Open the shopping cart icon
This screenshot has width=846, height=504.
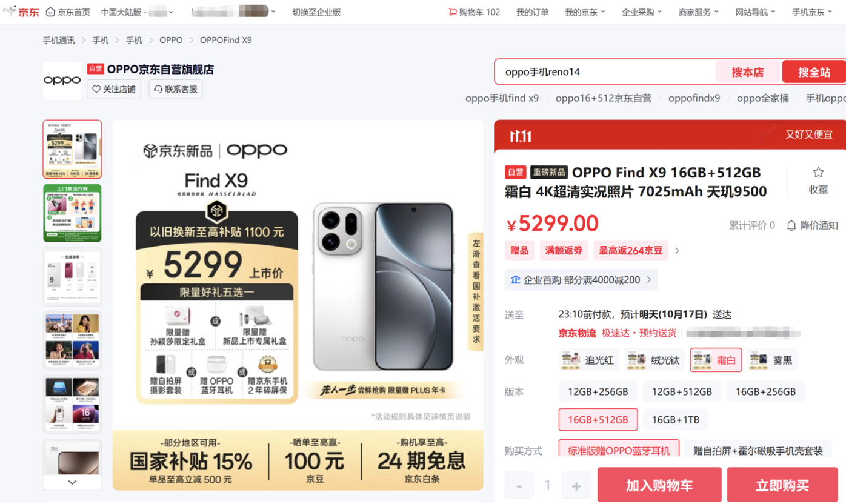coord(452,12)
